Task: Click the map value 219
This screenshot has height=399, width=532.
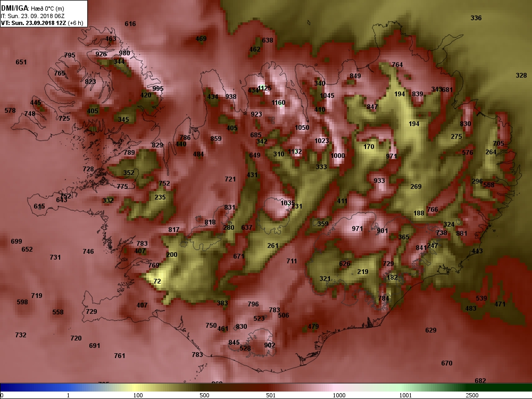Action: pos(363,271)
